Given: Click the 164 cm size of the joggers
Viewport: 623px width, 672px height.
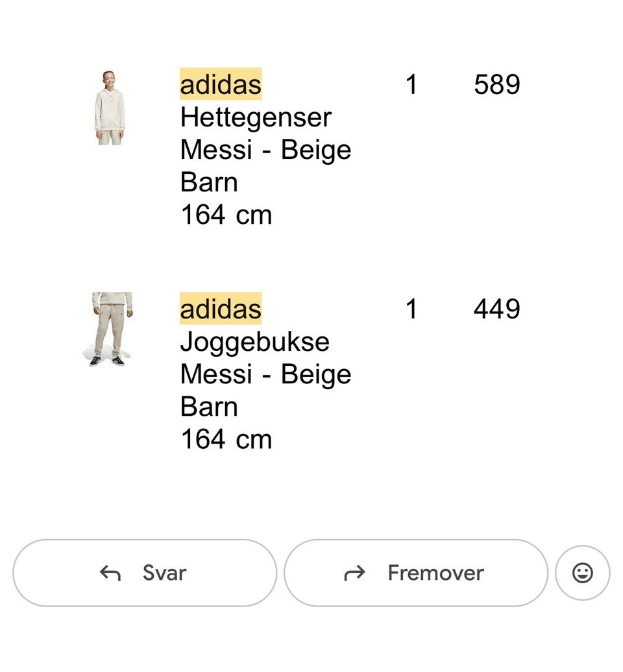Looking at the screenshot, I should (226, 439).
